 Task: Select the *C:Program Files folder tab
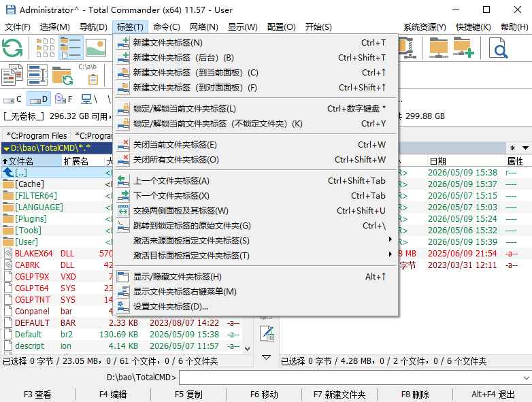(x=36, y=135)
